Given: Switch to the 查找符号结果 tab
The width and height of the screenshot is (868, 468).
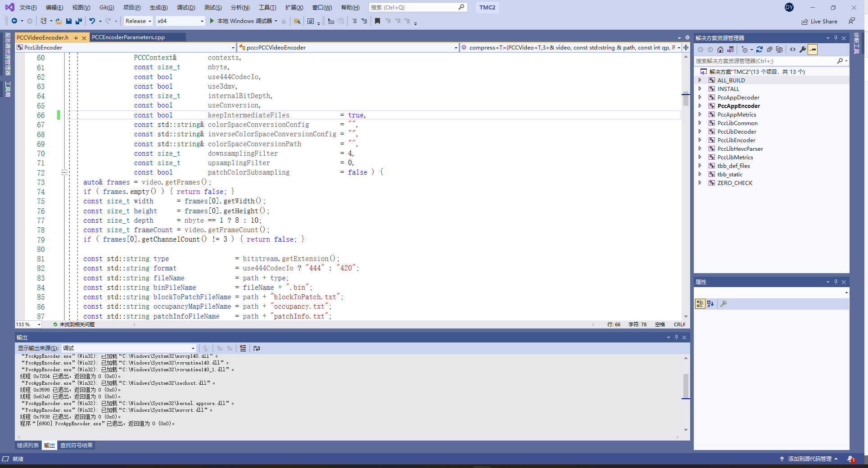Looking at the screenshot, I should (x=77, y=445).
